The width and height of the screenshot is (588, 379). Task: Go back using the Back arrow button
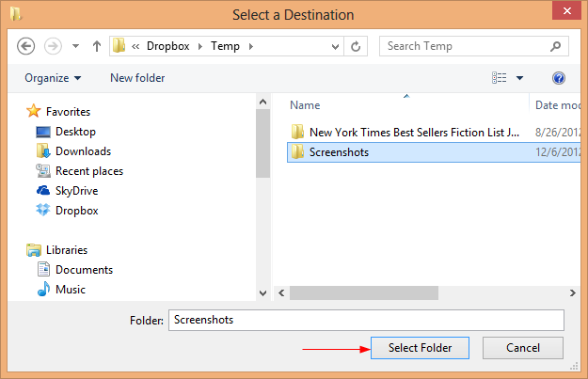point(26,46)
